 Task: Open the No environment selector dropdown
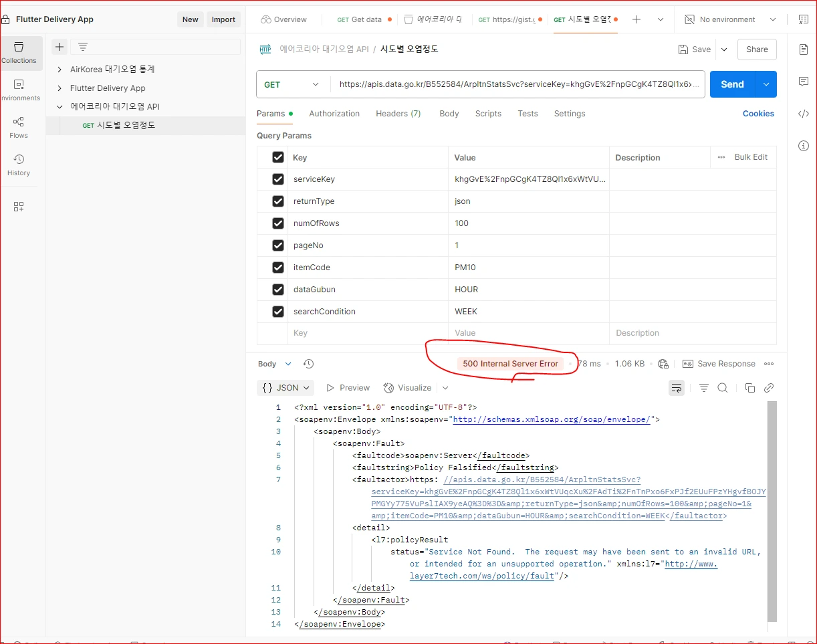point(731,19)
